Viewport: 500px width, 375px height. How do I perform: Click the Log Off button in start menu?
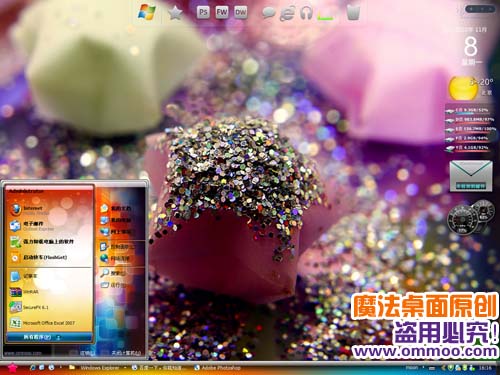pyautogui.click(x=83, y=353)
